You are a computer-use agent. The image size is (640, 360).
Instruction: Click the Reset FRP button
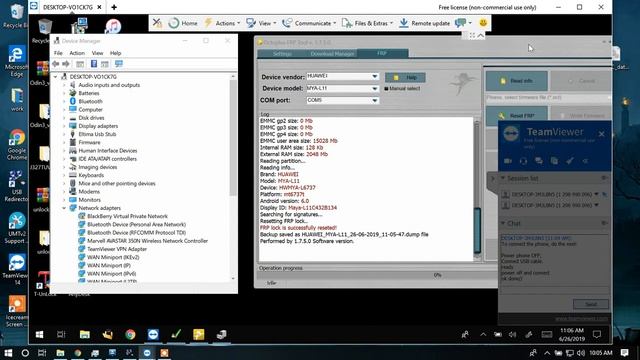pos(516,116)
